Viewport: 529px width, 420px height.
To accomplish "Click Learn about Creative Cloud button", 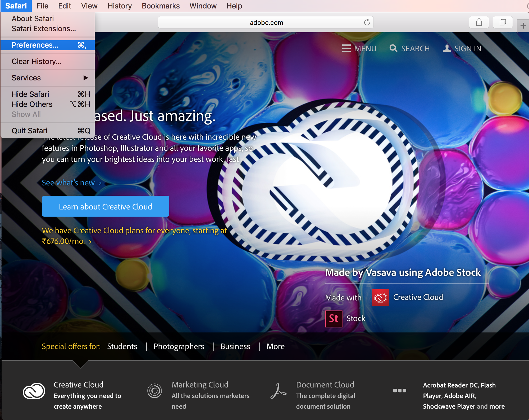I will [x=106, y=206].
